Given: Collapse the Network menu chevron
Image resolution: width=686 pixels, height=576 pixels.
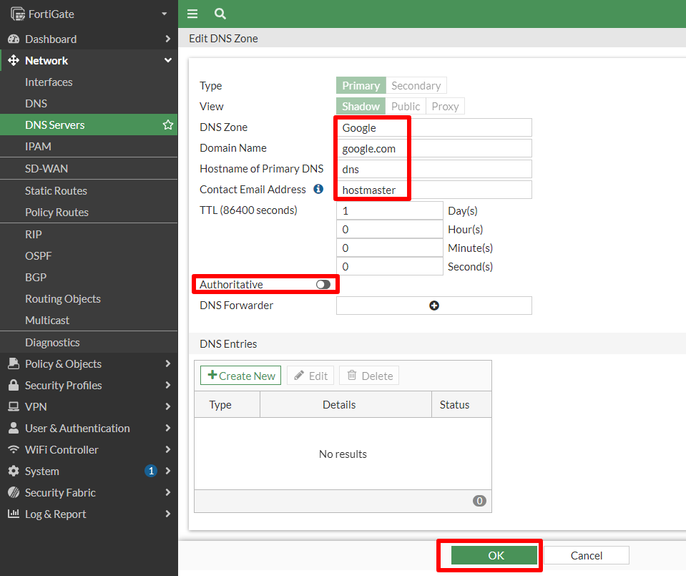Looking at the screenshot, I should 168,60.
